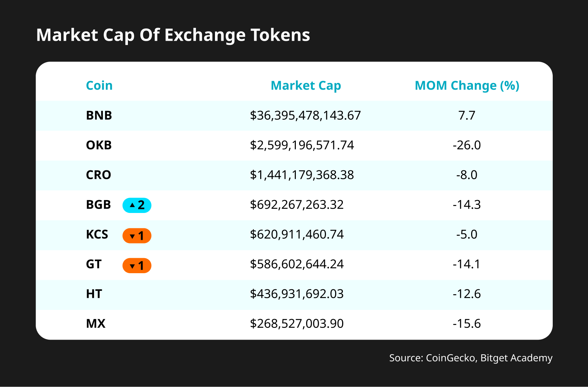Click the HT coin label
Viewport: 588px width, 387px height.
click(94, 294)
